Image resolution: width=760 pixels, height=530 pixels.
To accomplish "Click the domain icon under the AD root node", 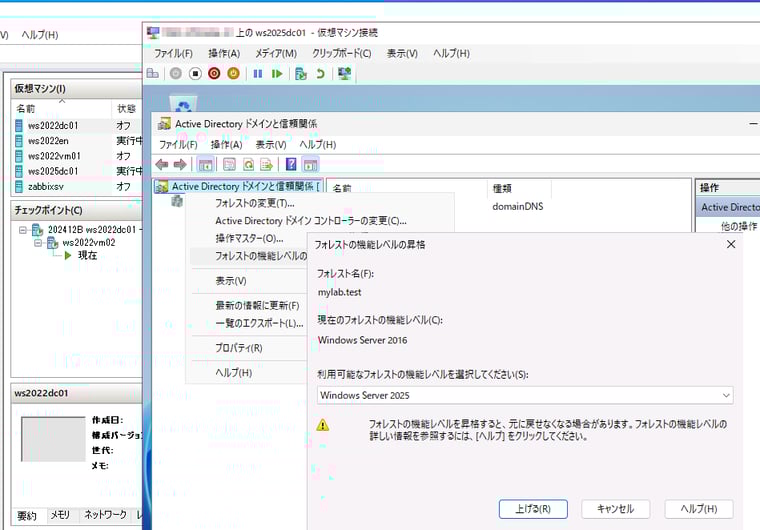I will pos(177,200).
